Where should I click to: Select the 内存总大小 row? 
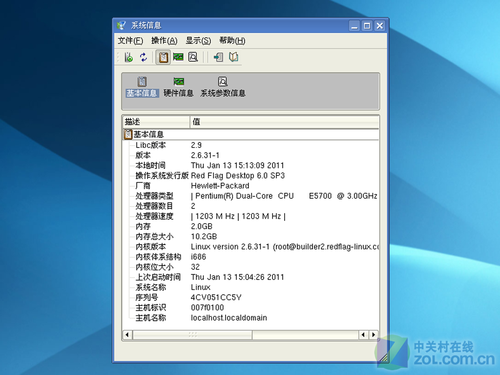pyautogui.click(x=251, y=237)
